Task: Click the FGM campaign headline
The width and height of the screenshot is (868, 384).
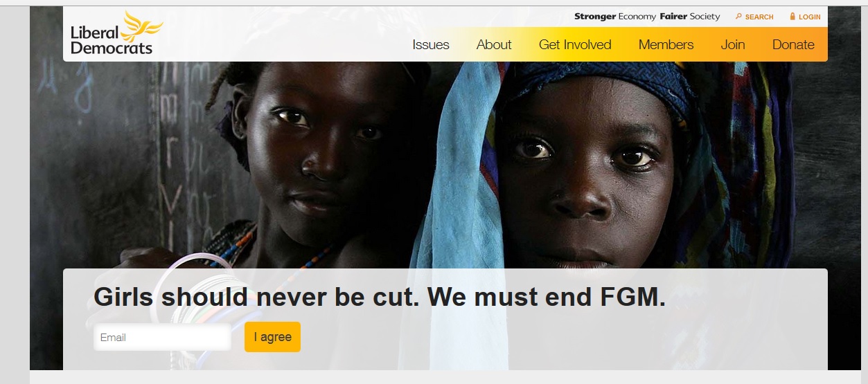Action: [380, 297]
